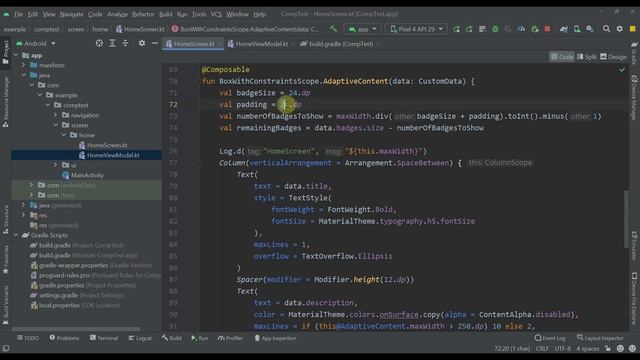Stop the running app with red square
This screenshot has width=640, height=360.
[547, 29]
